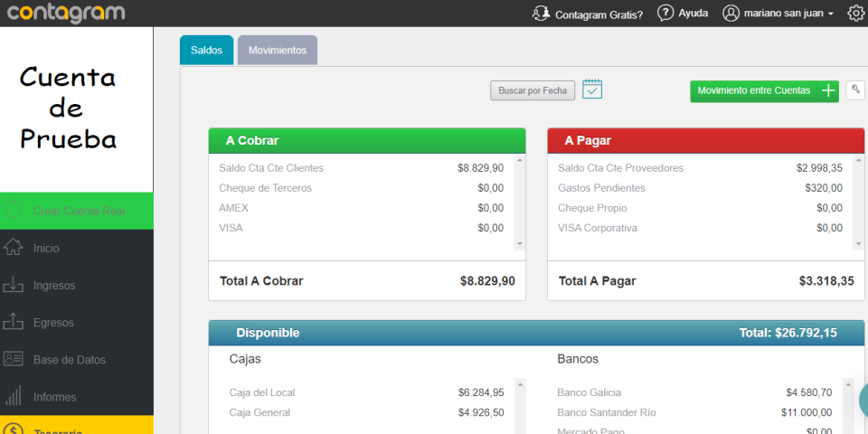Click the A Pagar red header
868x434 pixels.
(706, 141)
